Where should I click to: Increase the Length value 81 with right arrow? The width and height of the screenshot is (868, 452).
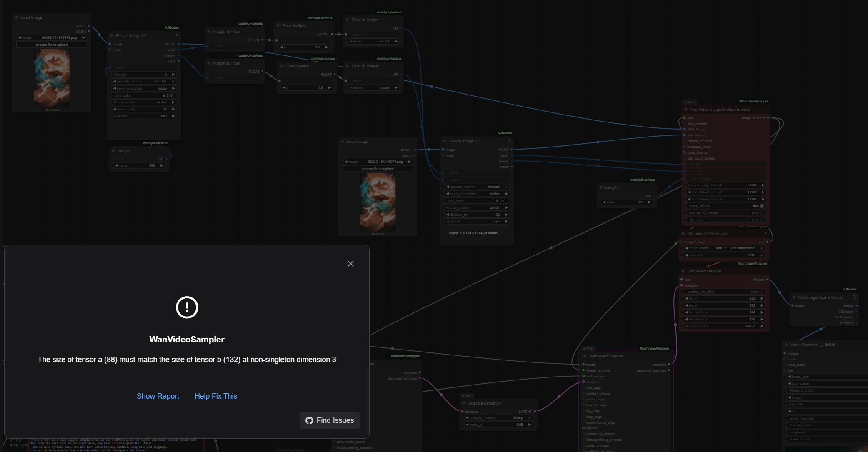(649, 202)
